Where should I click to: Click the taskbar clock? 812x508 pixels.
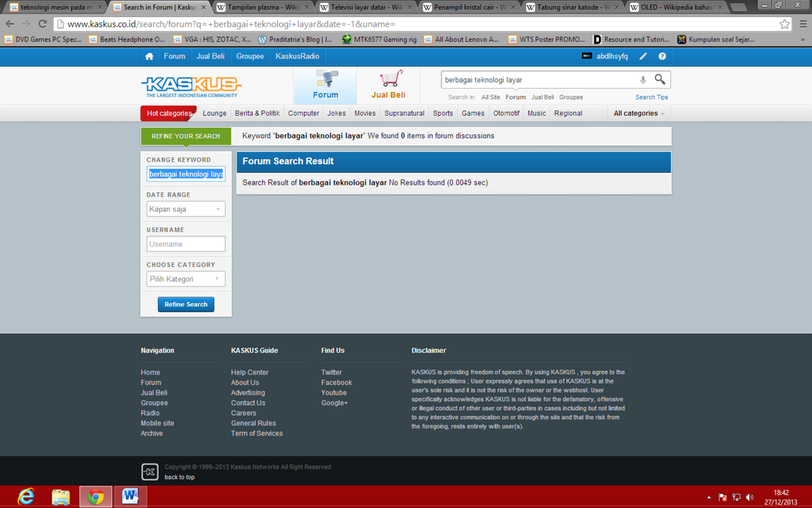click(781, 497)
